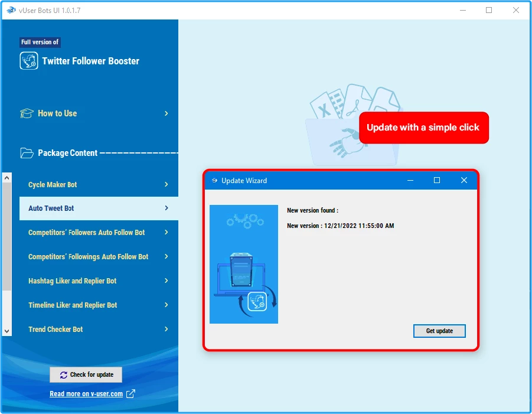
Task: Click the vUser Bots title bar app icon
Action: point(11,10)
